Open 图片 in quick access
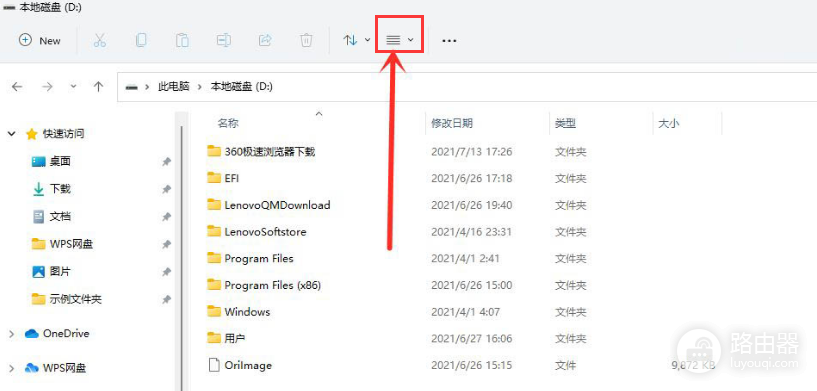The image size is (817, 391). (60, 271)
